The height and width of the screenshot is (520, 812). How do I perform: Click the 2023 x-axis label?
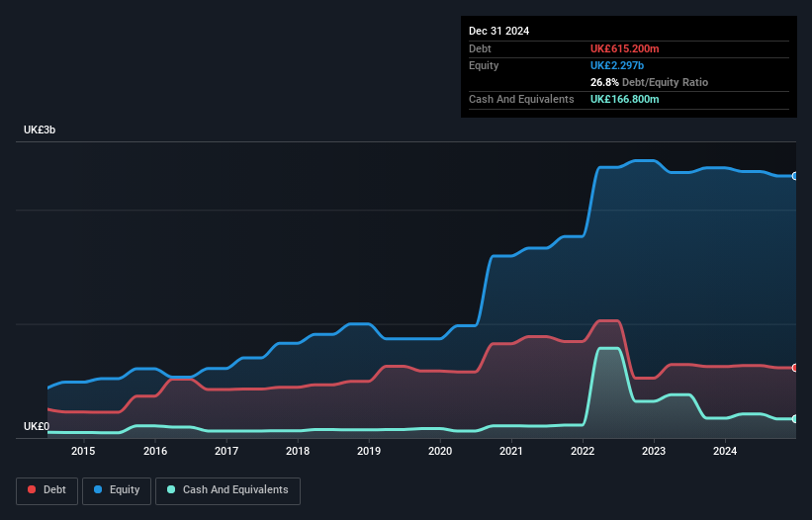coord(654,451)
